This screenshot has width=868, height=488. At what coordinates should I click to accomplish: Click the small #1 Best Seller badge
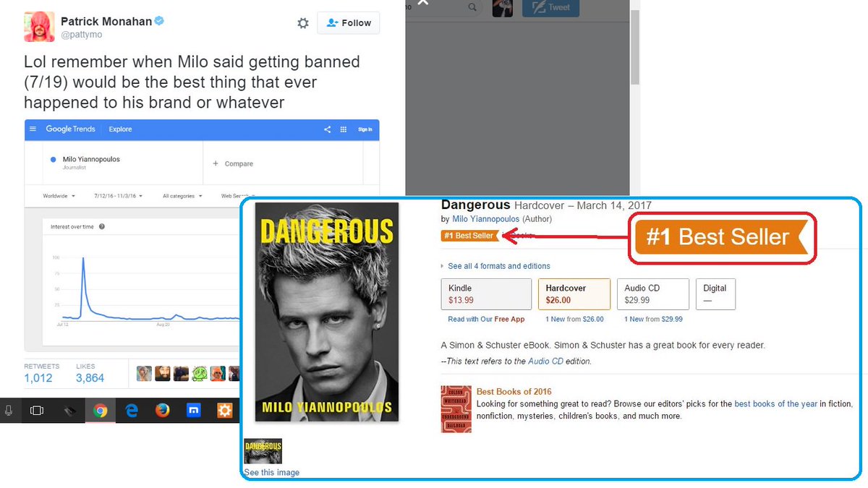(469, 236)
